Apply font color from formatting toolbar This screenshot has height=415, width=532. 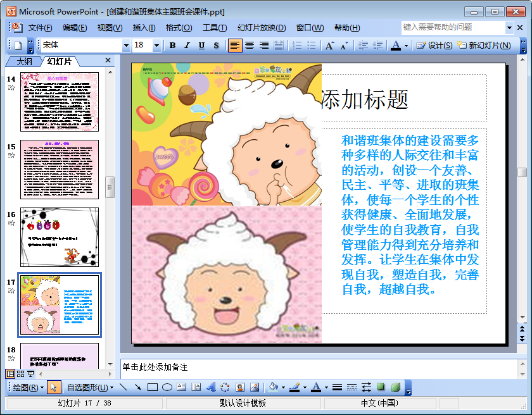(396, 46)
